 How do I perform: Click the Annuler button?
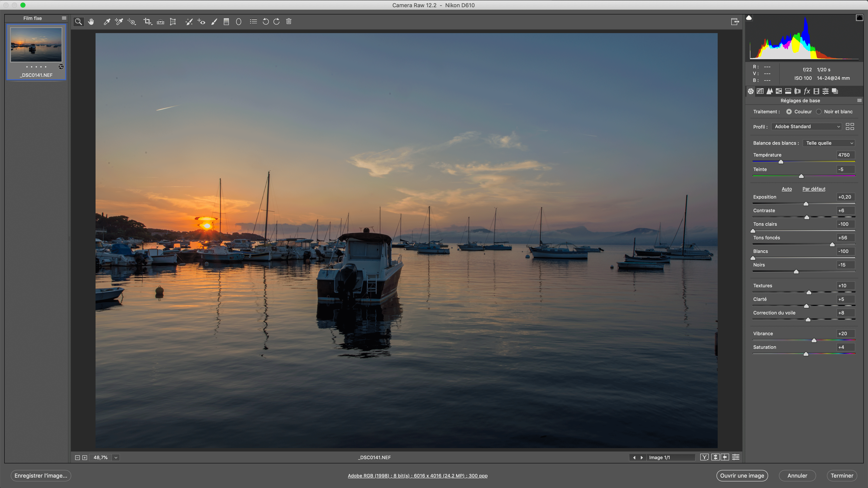point(797,475)
